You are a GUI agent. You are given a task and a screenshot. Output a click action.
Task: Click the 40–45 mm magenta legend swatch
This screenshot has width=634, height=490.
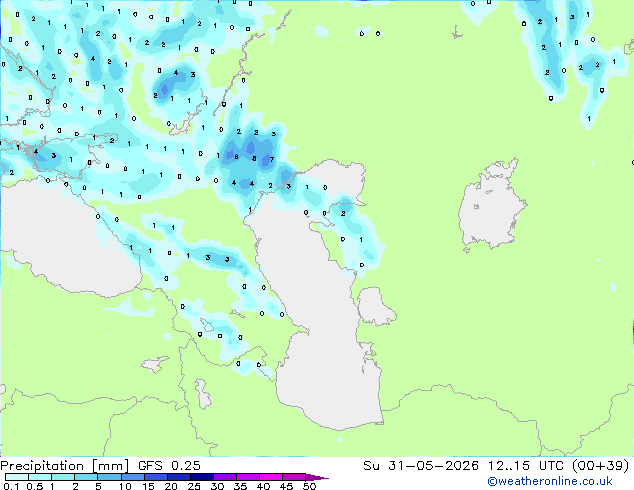pyautogui.click(x=271, y=477)
